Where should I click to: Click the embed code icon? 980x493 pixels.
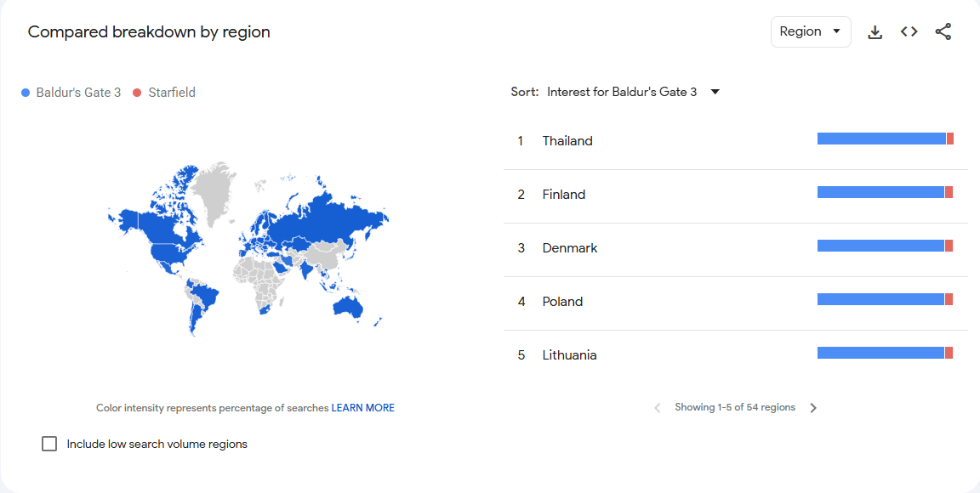[x=909, y=32]
